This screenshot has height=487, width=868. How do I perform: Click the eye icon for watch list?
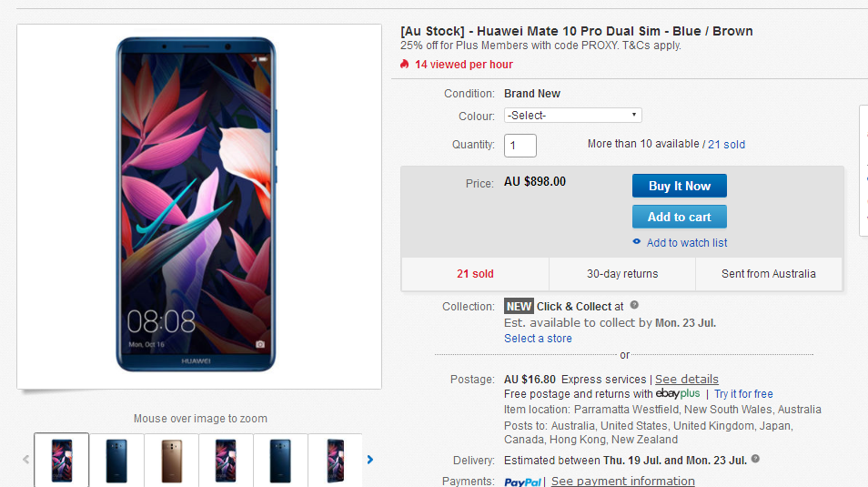(637, 241)
